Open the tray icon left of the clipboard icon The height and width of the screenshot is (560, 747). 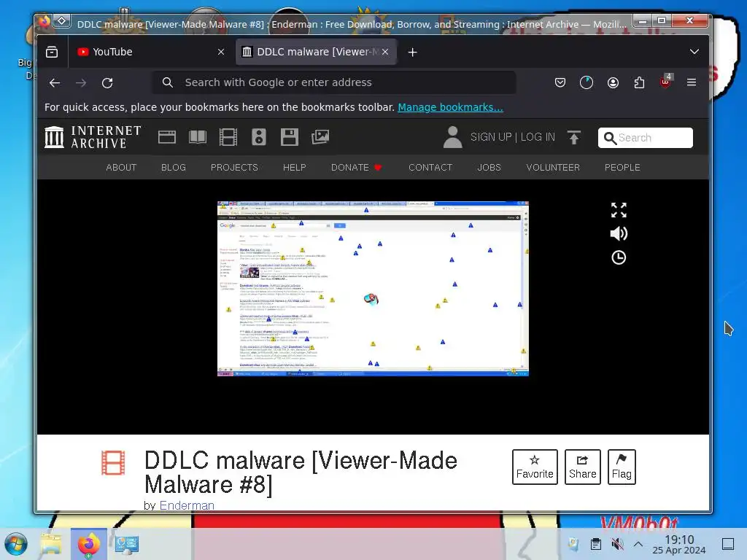pyautogui.click(x=573, y=544)
